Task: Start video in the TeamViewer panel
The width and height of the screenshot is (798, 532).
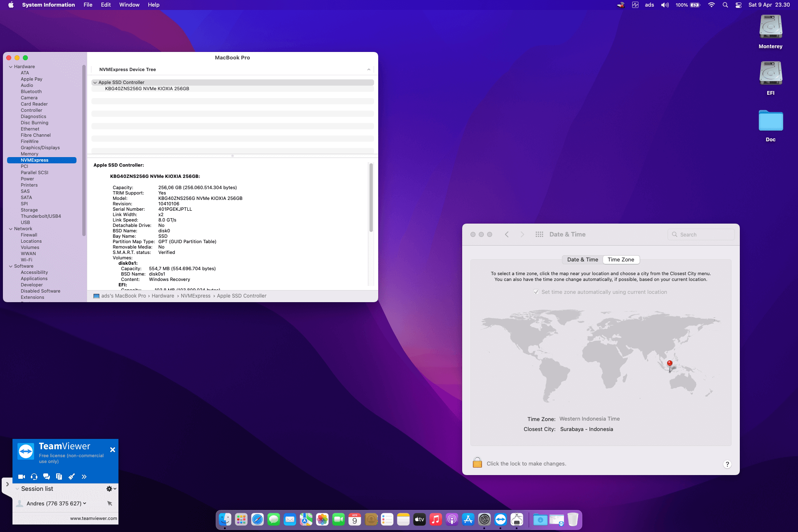Action: click(22, 477)
